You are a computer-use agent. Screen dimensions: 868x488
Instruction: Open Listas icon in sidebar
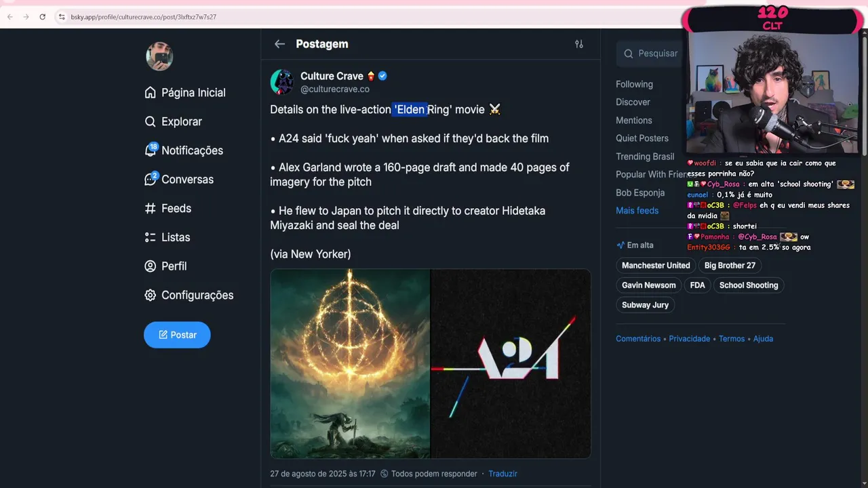tap(151, 237)
